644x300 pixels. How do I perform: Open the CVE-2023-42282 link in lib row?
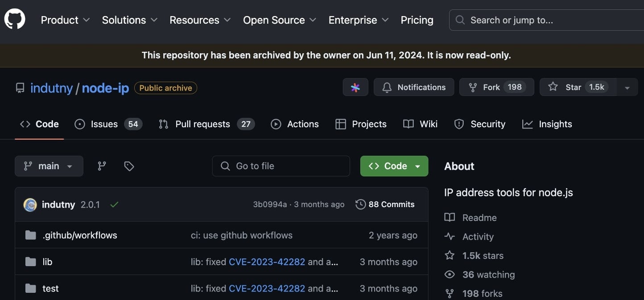coord(267,262)
